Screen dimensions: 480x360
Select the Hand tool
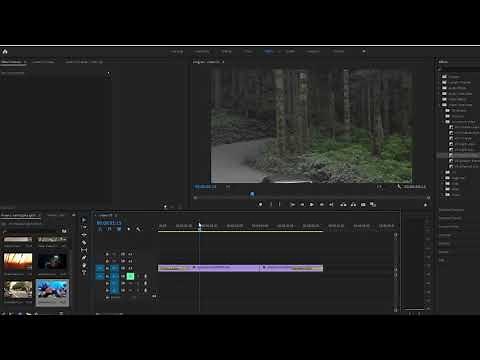point(84,265)
